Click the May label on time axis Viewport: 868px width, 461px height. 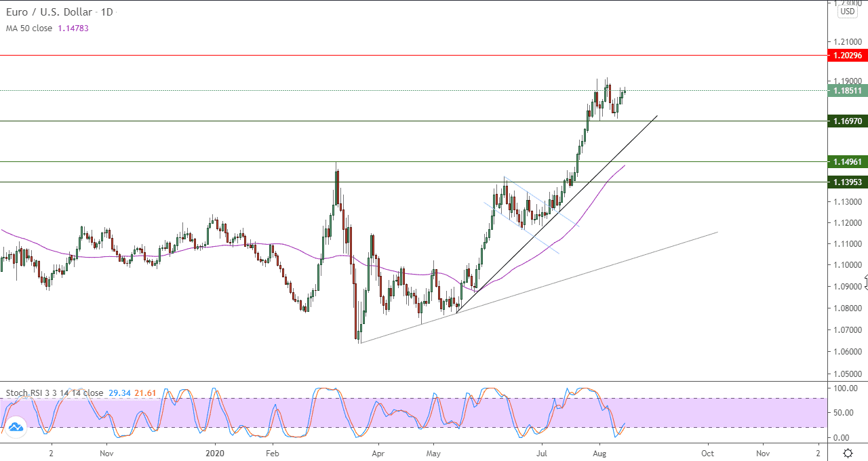[x=434, y=453]
